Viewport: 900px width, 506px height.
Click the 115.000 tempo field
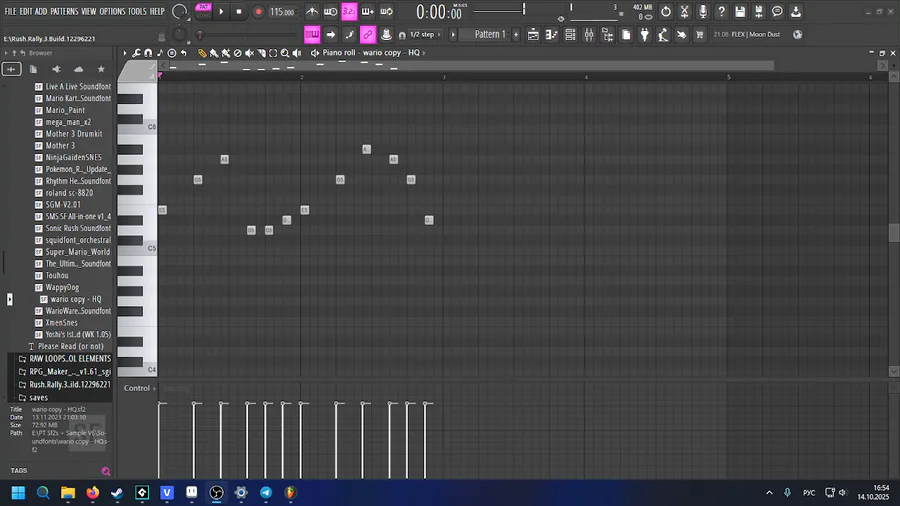coord(282,11)
